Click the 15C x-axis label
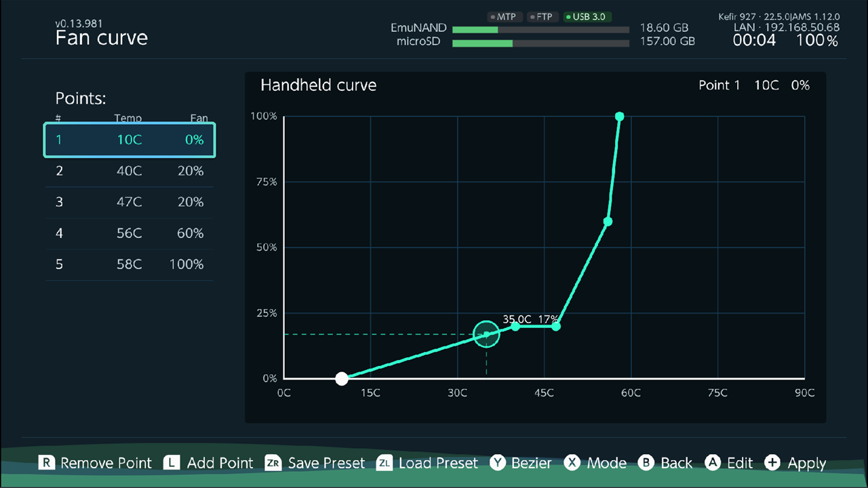The image size is (868, 488). (x=370, y=393)
